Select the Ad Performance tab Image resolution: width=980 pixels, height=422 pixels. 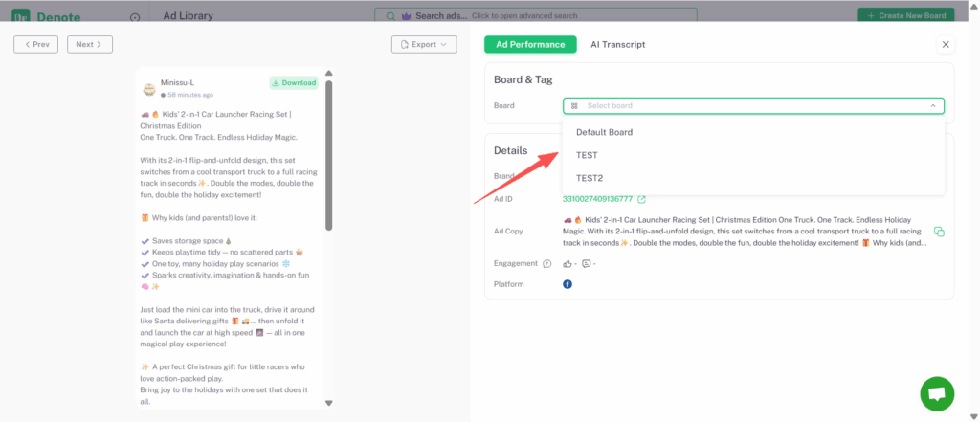click(530, 44)
